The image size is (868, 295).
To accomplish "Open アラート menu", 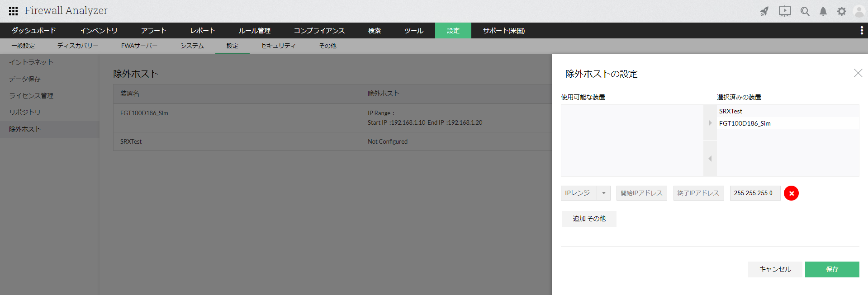I will coord(153,30).
